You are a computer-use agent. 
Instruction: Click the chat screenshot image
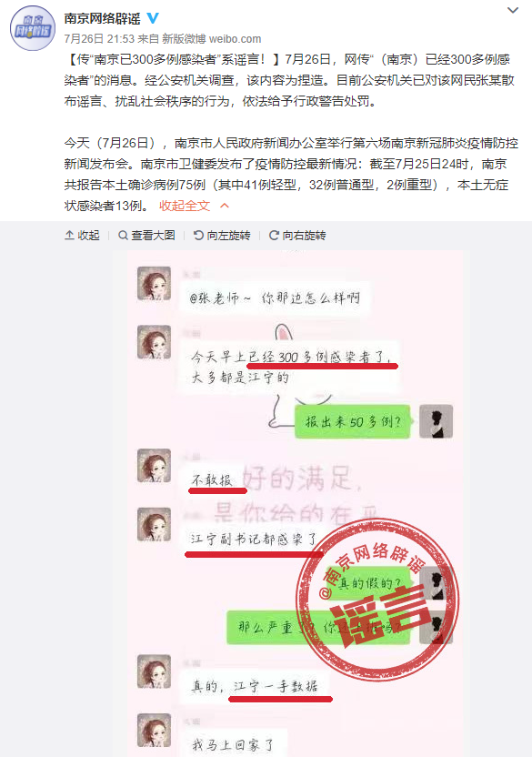click(288, 503)
